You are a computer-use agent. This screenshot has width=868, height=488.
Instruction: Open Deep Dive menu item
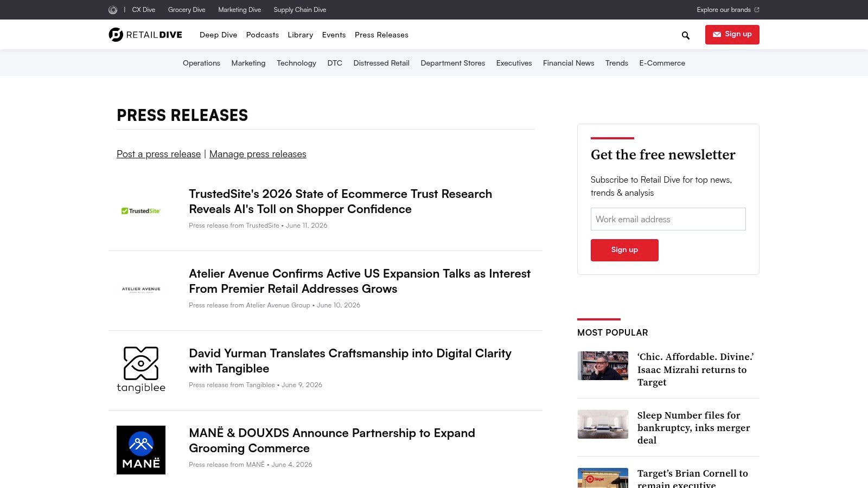(x=218, y=35)
